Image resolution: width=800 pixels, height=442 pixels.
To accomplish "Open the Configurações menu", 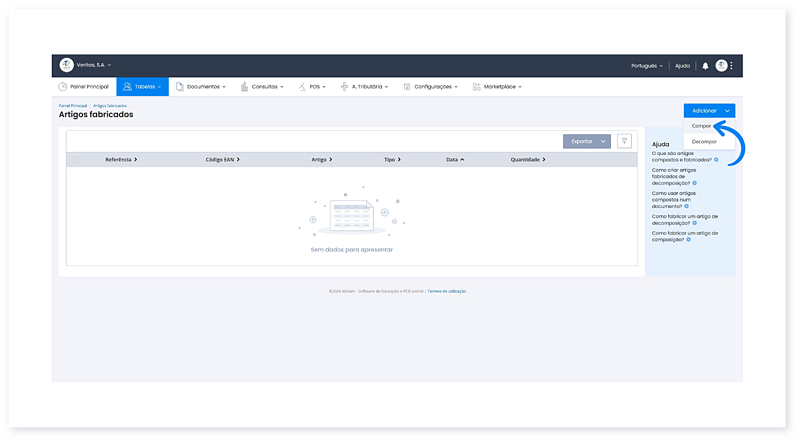I will click(x=431, y=87).
